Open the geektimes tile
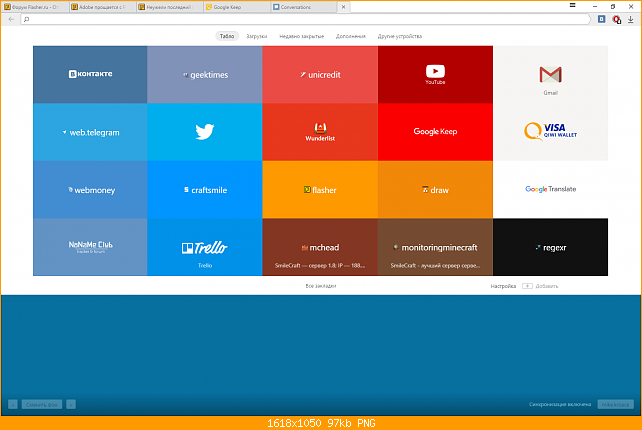The width and height of the screenshot is (642, 430). pyautogui.click(x=205, y=75)
